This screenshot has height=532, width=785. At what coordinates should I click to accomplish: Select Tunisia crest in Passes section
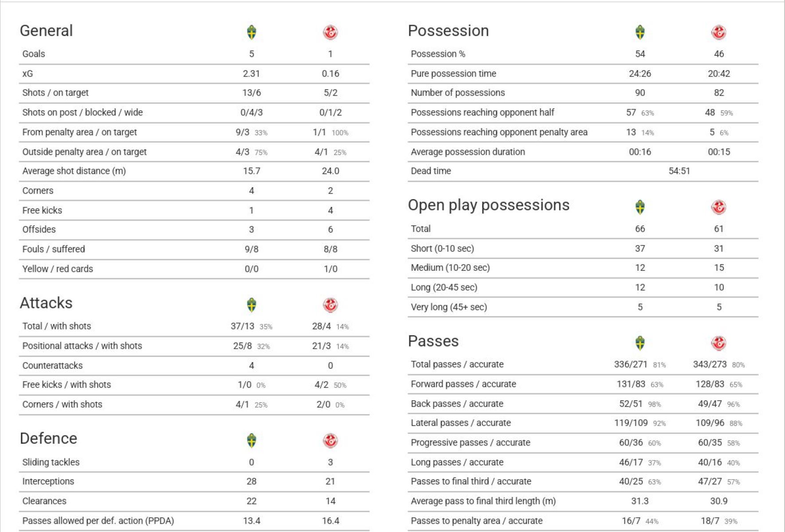click(719, 343)
